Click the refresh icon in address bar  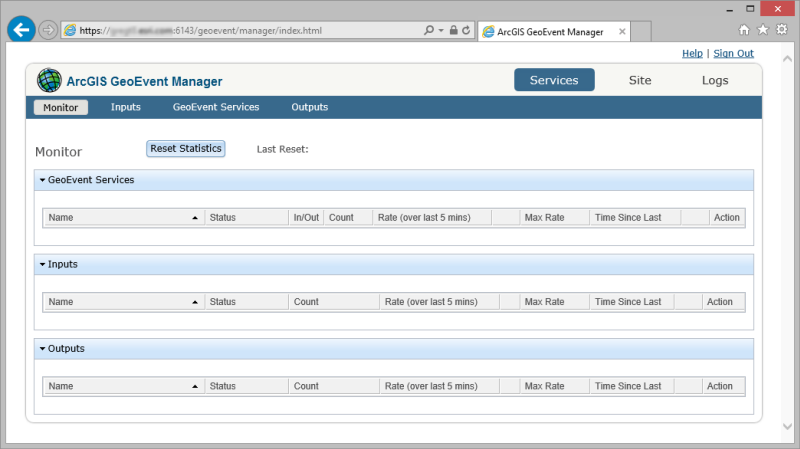click(466, 31)
